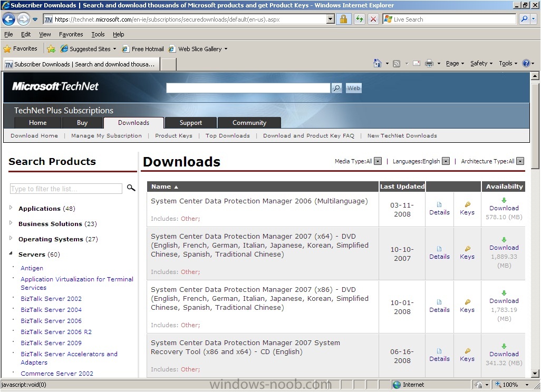Click the TechNet search text box
The width and height of the screenshot is (541, 392).
(248, 88)
